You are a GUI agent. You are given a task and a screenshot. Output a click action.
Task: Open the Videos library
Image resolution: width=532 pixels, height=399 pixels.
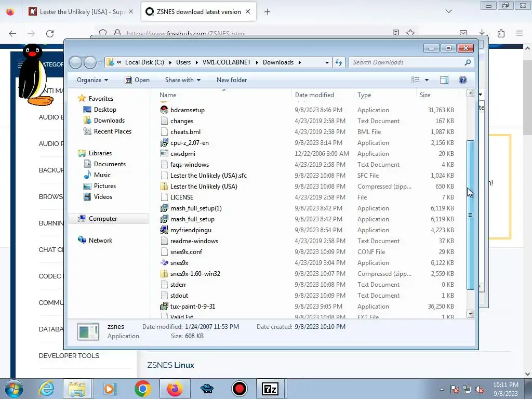tap(103, 197)
